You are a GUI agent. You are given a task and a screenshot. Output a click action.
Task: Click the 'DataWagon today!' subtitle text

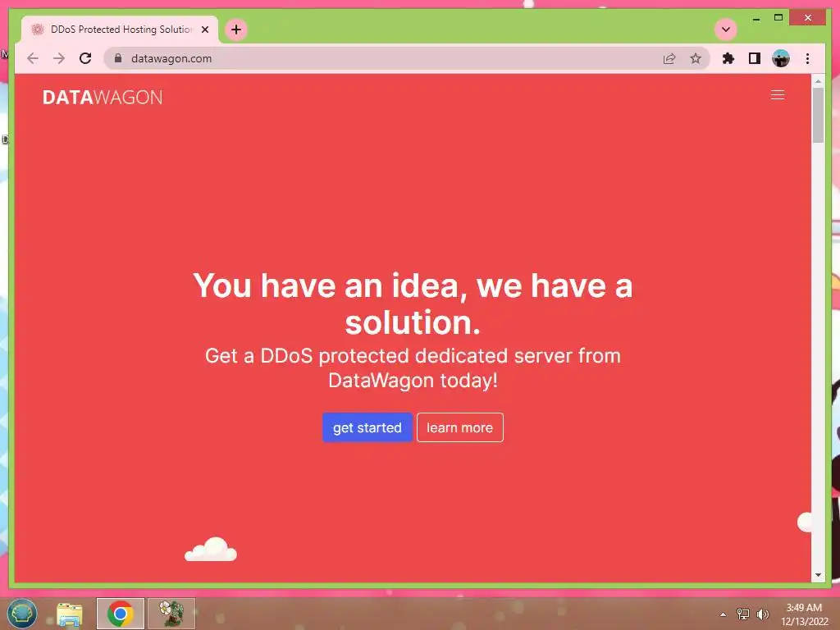(413, 381)
